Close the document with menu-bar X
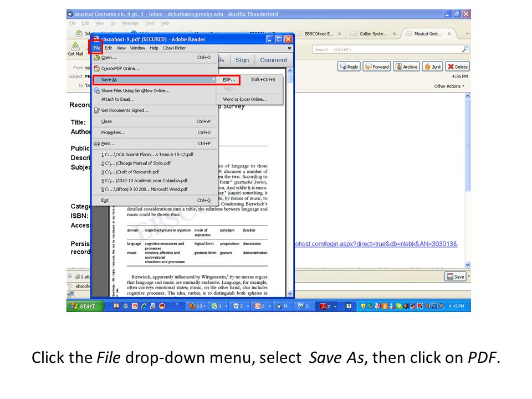 (x=289, y=48)
